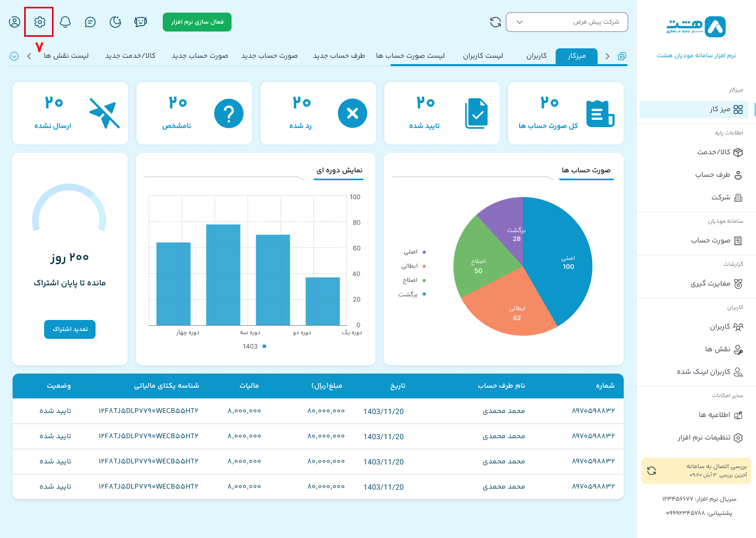Open the کل صورت حساب ها summary card

click(565, 113)
